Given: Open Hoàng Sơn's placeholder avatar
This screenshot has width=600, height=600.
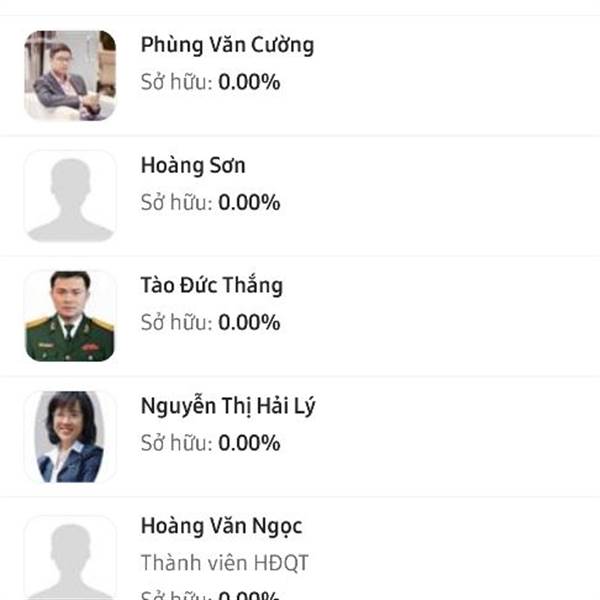Looking at the screenshot, I should point(70,196).
